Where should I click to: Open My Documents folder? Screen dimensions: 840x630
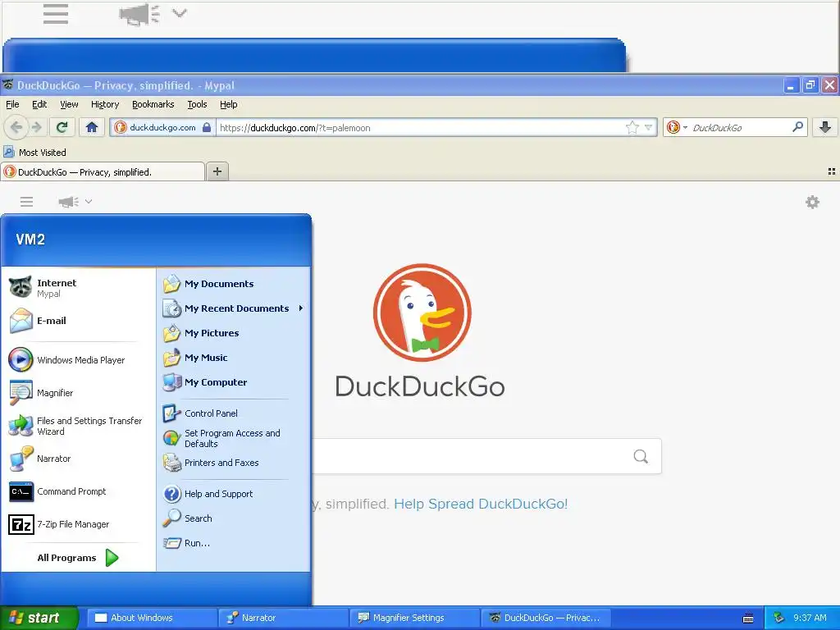pyautogui.click(x=234, y=284)
